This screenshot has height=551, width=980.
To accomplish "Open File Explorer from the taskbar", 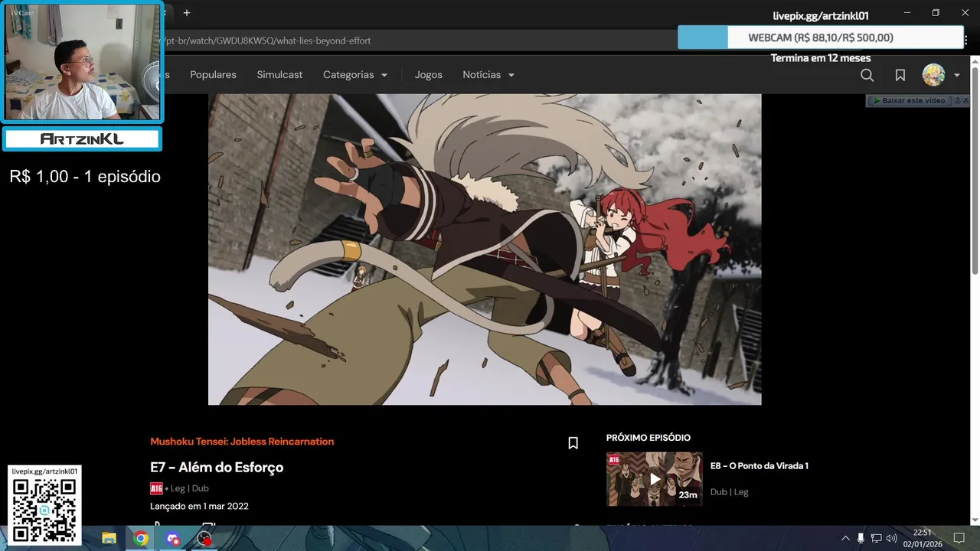I will 109,539.
